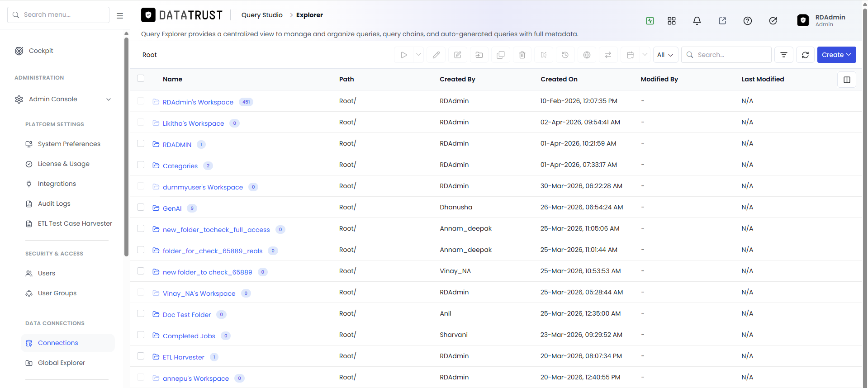Open the notifications bell

(x=697, y=21)
